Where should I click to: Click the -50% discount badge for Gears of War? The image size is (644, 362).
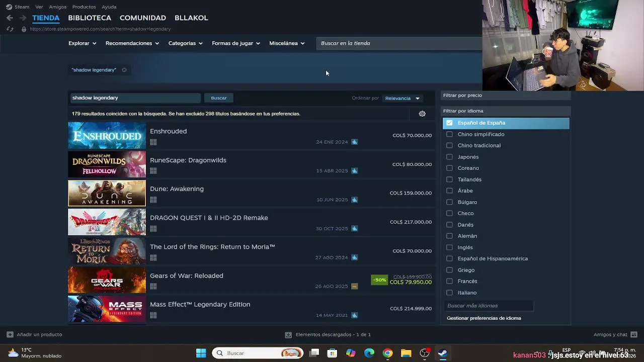379,280
